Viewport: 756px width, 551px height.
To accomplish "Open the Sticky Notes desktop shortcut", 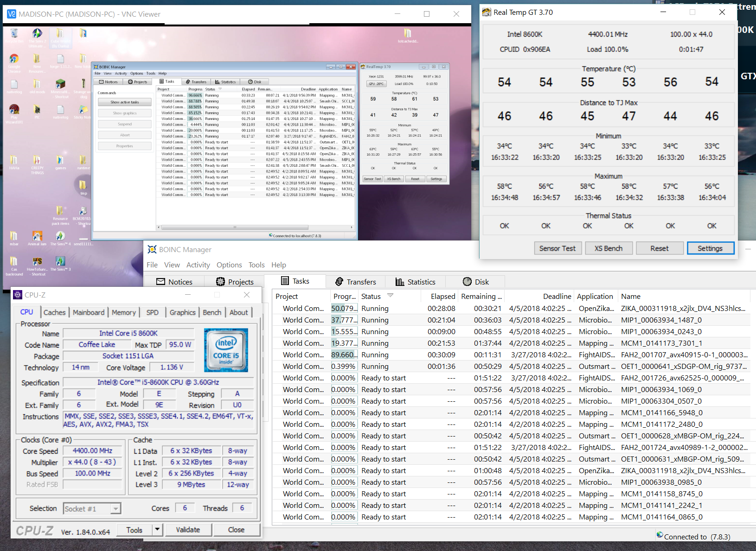I will click(83, 110).
